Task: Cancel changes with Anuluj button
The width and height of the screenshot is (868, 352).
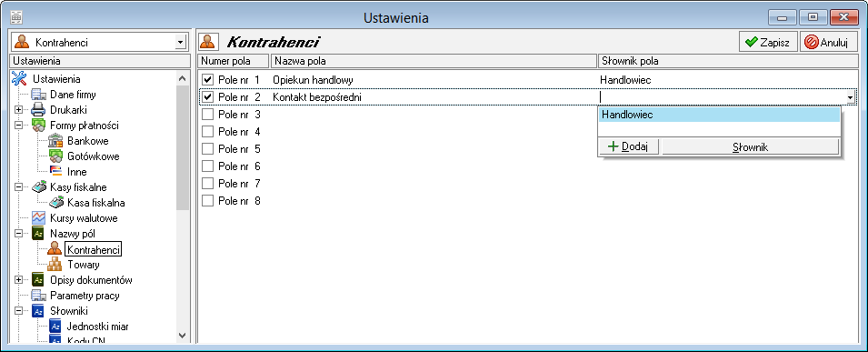Action: click(x=828, y=42)
